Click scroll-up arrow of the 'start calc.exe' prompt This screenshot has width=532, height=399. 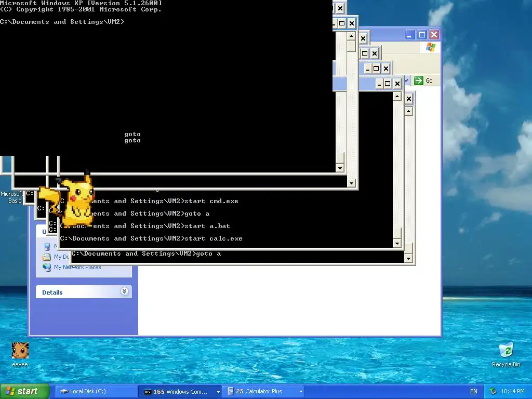[397, 96]
